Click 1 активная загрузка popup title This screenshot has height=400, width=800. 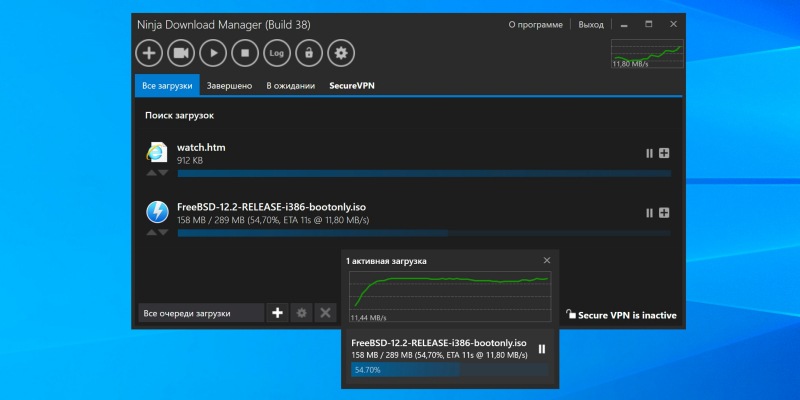386,261
